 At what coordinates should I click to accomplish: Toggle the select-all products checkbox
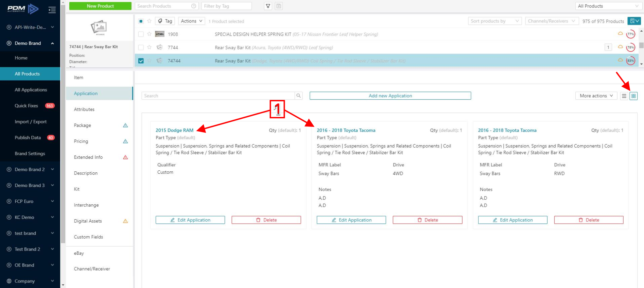(x=141, y=21)
